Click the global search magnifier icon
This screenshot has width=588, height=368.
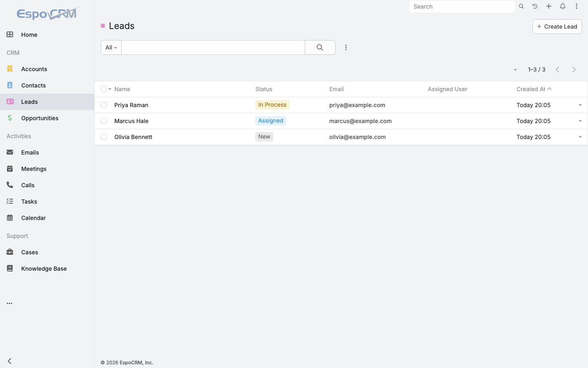coord(521,7)
